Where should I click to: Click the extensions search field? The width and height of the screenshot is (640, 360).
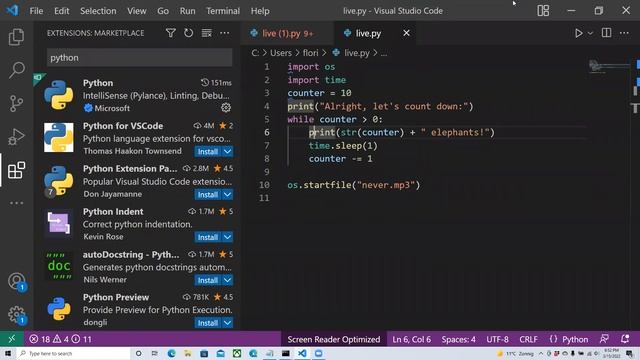[140, 58]
